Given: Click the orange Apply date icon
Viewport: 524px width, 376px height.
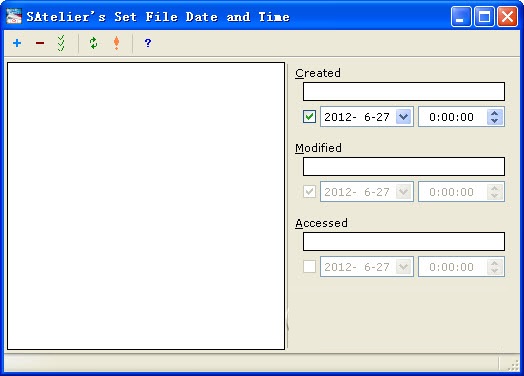Looking at the screenshot, I should pyautogui.click(x=116, y=43).
